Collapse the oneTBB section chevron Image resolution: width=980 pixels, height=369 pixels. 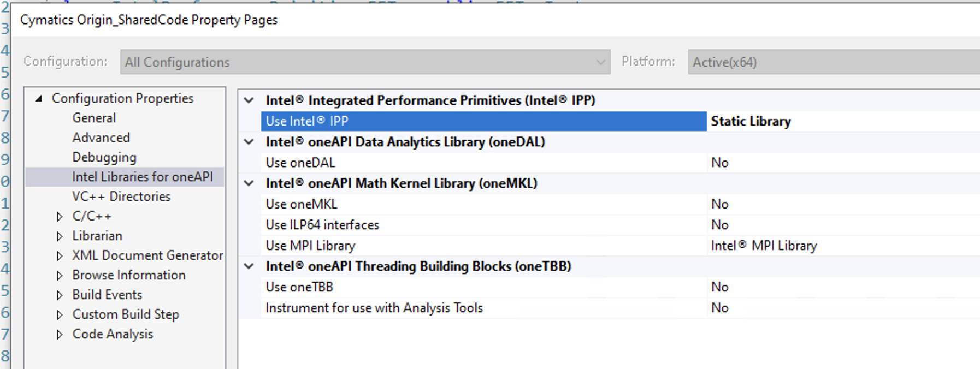tap(249, 266)
